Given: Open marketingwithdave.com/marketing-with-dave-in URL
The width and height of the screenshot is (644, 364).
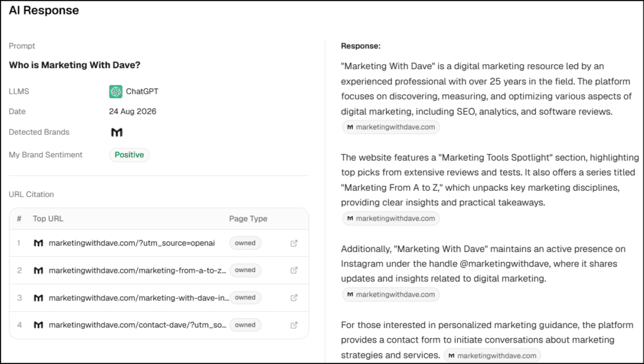Looking at the screenshot, I should coord(139,298).
